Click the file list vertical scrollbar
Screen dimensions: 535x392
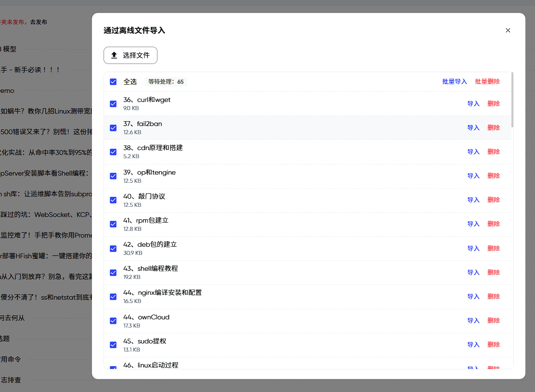(x=512, y=100)
